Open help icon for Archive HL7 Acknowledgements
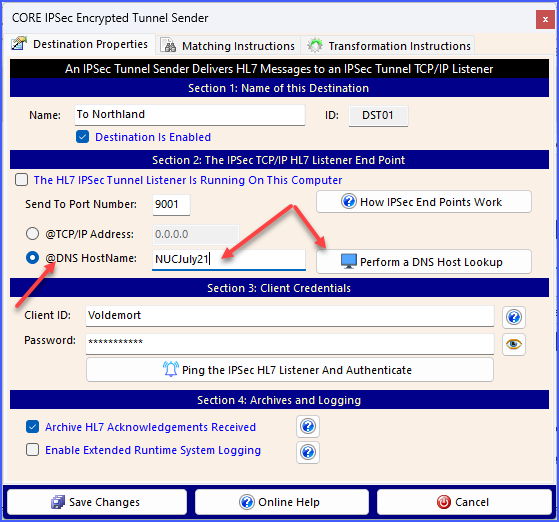 pyautogui.click(x=308, y=426)
